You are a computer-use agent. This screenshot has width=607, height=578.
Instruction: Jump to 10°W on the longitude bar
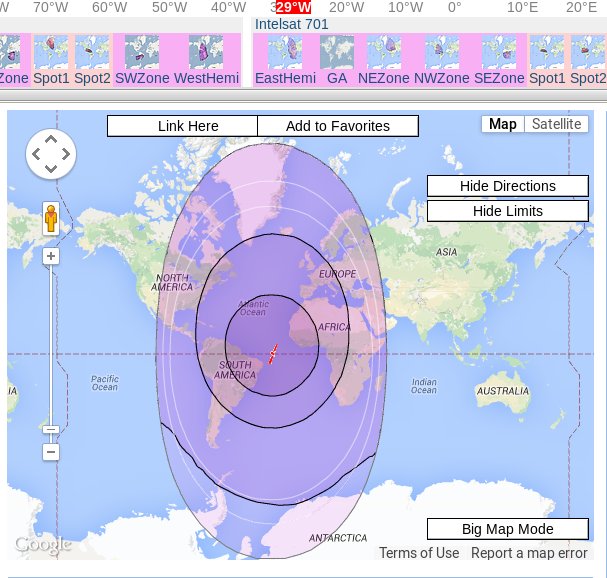[x=406, y=7]
